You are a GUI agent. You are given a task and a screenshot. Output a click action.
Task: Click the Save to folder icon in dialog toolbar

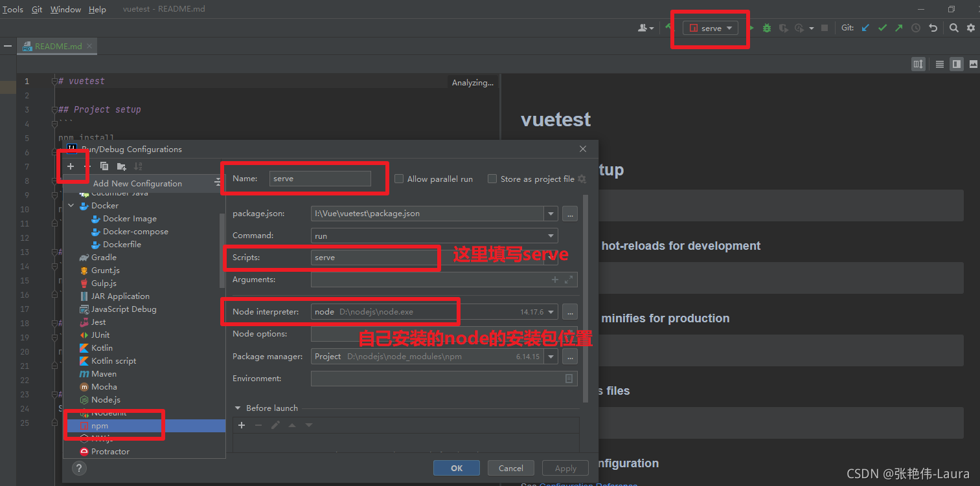pyautogui.click(x=121, y=166)
